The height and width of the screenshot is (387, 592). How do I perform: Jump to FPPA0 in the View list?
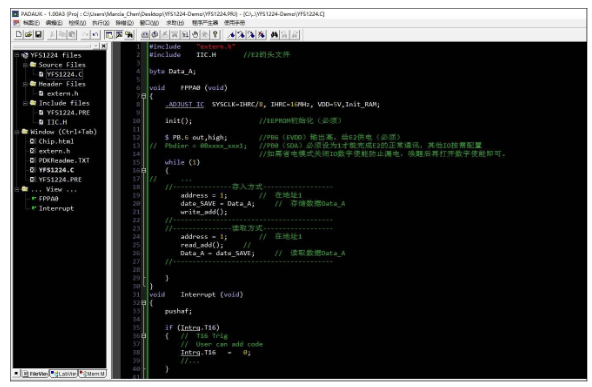(x=48, y=199)
